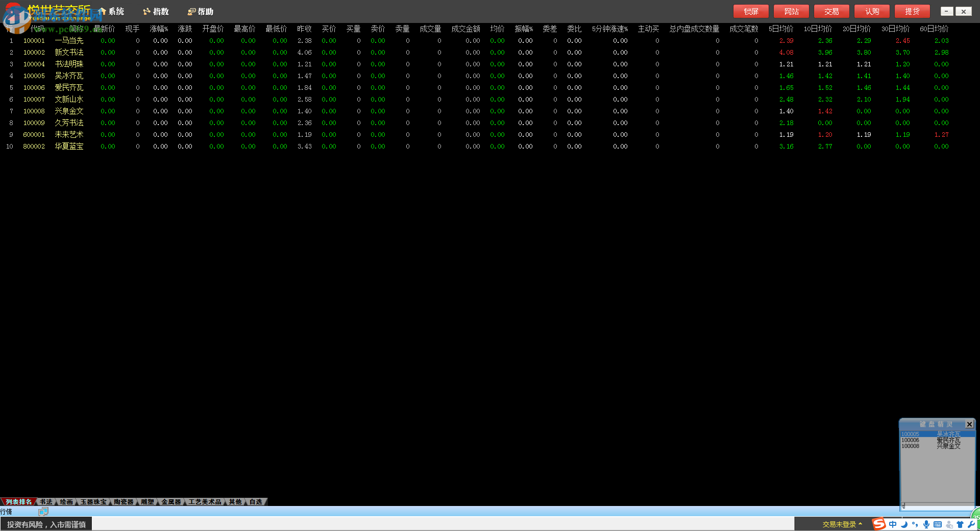Select the 文新山水 row name

(x=69, y=100)
